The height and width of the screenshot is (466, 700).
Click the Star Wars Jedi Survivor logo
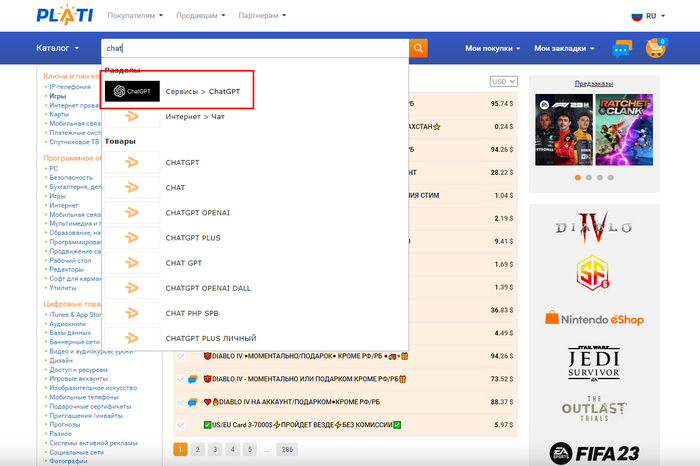(594, 363)
